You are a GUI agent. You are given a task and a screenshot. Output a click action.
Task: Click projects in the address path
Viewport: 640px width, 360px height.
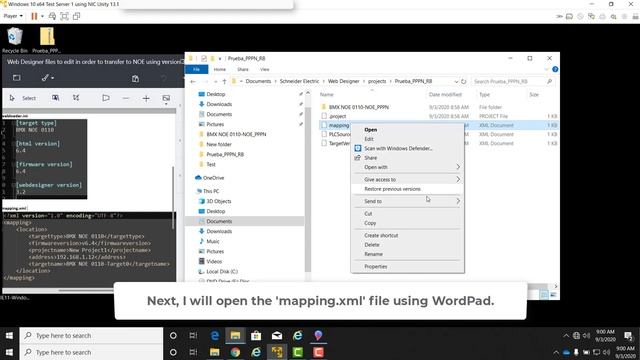click(x=377, y=81)
